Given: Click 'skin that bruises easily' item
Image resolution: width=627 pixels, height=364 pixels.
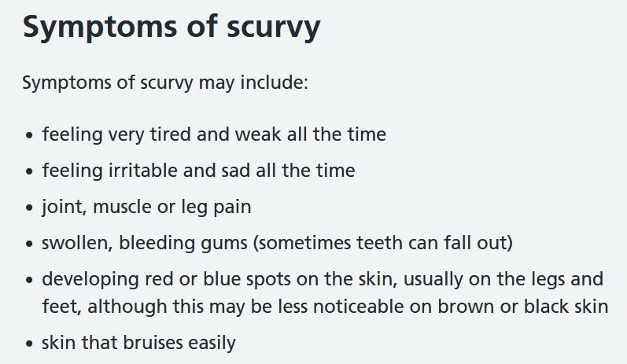Looking at the screenshot, I should [x=138, y=343].
